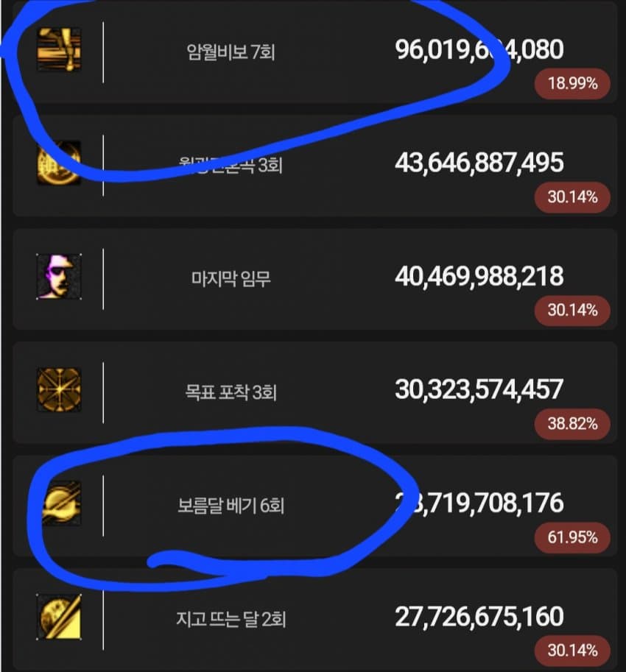This screenshot has height=672, width=626.
Task: Click the 목표 포착 crosshair icon
Action: (59, 390)
